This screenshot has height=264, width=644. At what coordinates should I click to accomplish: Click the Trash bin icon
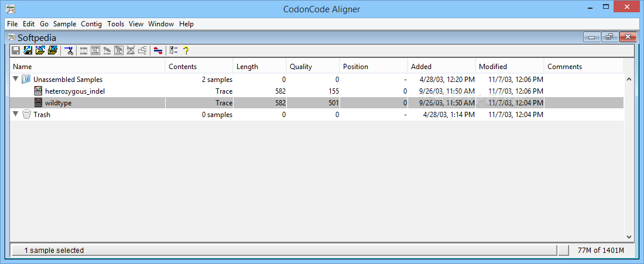click(x=26, y=115)
